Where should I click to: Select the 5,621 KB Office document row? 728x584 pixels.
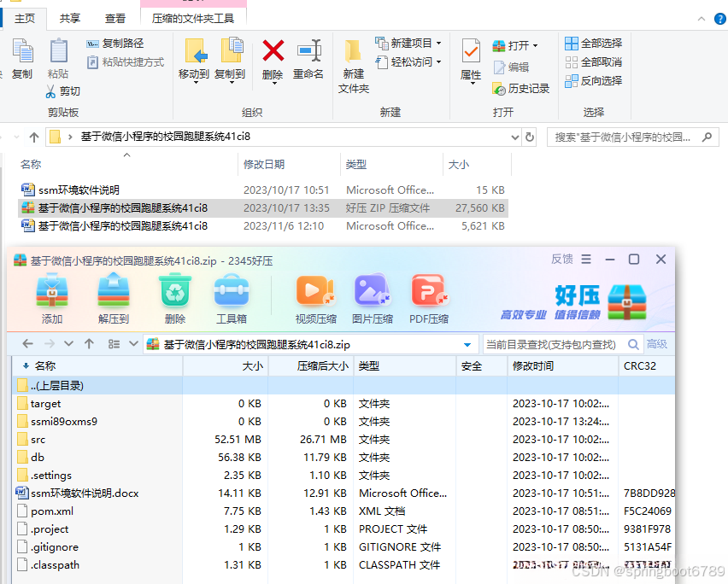(262, 226)
